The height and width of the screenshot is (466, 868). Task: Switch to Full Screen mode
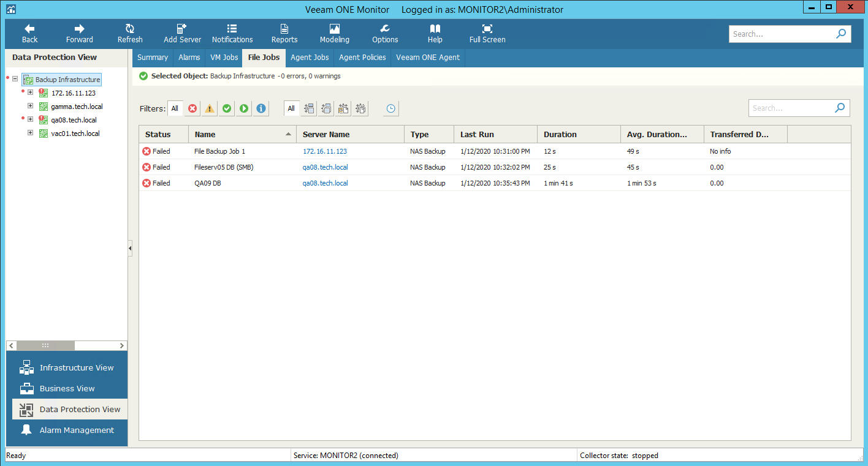coord(487,34)
